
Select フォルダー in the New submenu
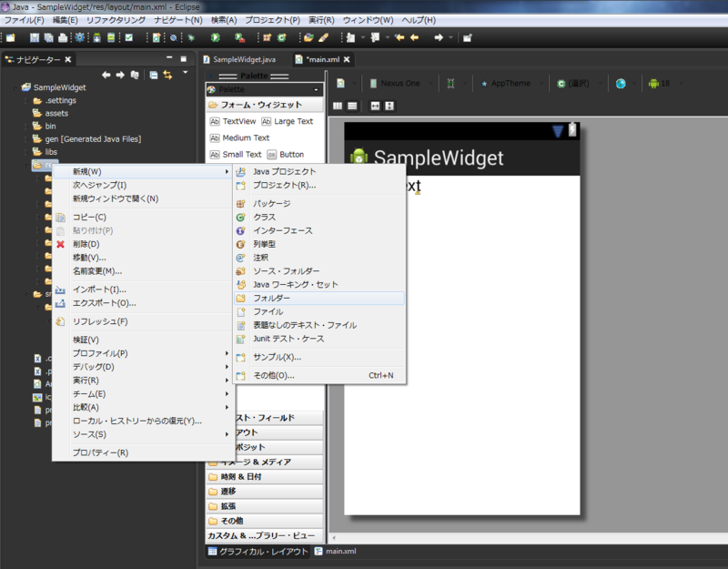319,299
